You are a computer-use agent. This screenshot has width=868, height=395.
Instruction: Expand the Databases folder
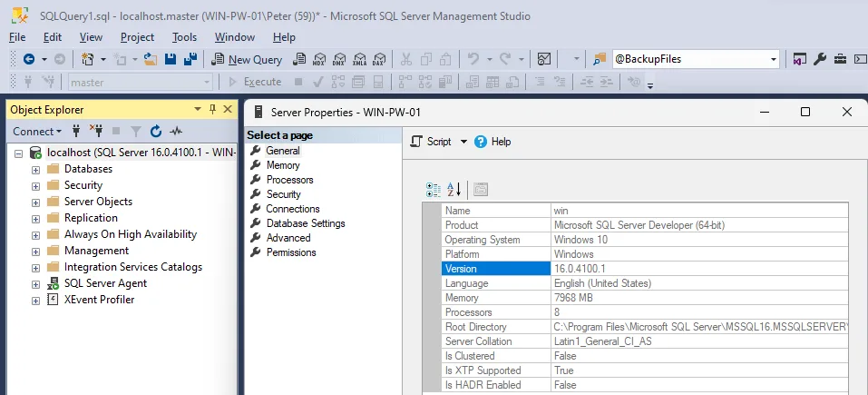(36, 170)
